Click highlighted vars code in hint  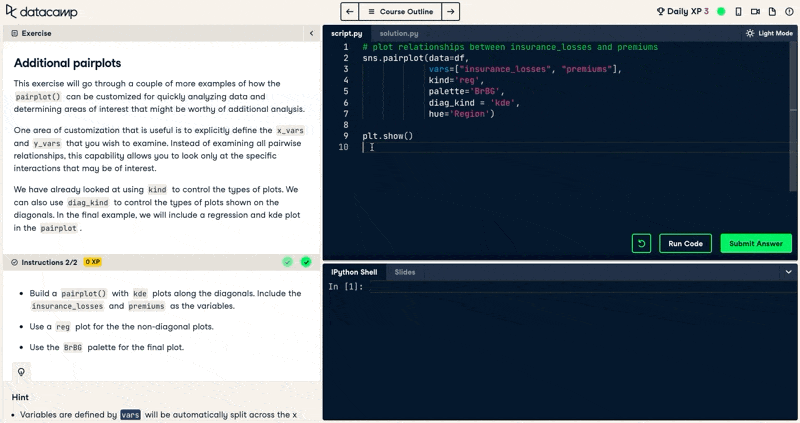(x=130, y=415)
